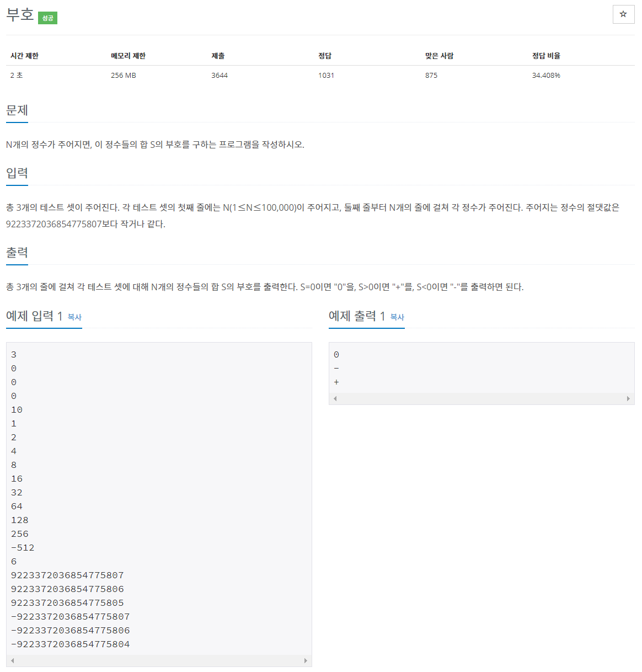Click the problem statement sentence about N개의 정수
This screenshot has height=672, width=642.
click(x=155, y=145)
